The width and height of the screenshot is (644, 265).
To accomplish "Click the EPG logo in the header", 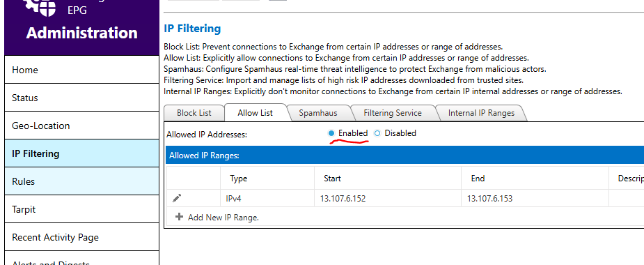I will (x=40, y=6).
